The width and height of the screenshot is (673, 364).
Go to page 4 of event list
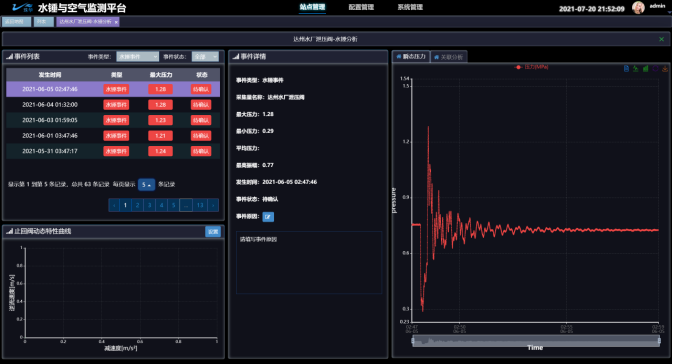pos(161,205)
